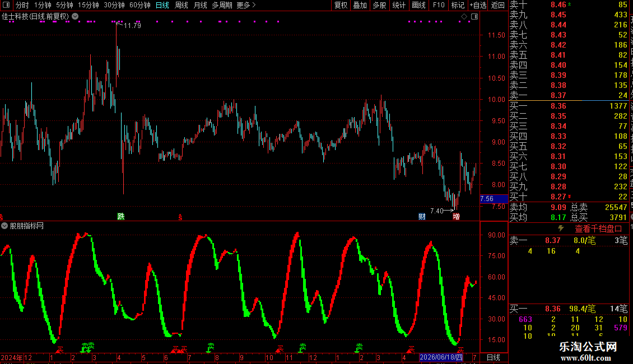Image resolution: width=633 pixels, height=364 pixels.
Task: Click the 7.40 low price label
Action: pos(437,211)
